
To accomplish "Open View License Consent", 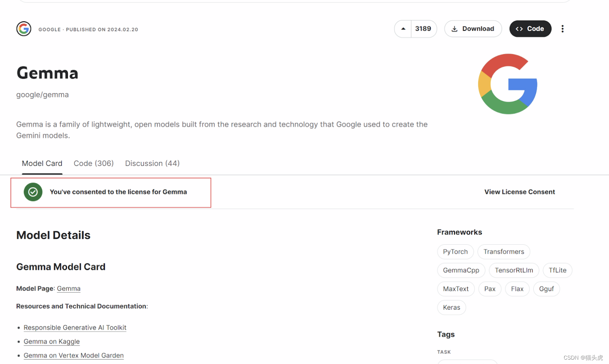I will click(x=520, y=192).
